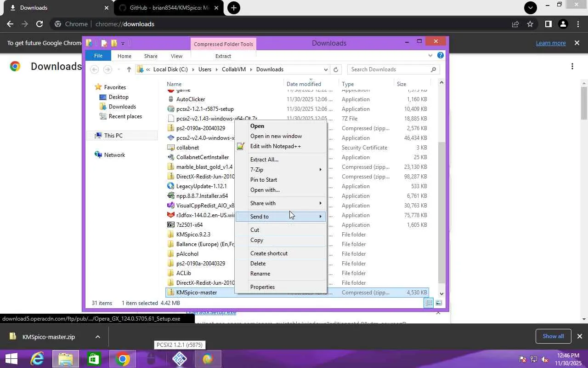Select the AutoClicker file
Screen dimensions: 588x368
pyautogui.click(x=191, y=99)
